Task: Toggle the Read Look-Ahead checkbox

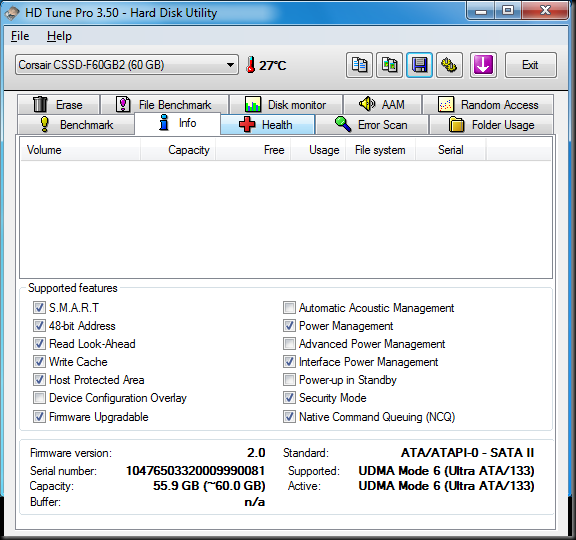Action: click(x=39, y=343)
